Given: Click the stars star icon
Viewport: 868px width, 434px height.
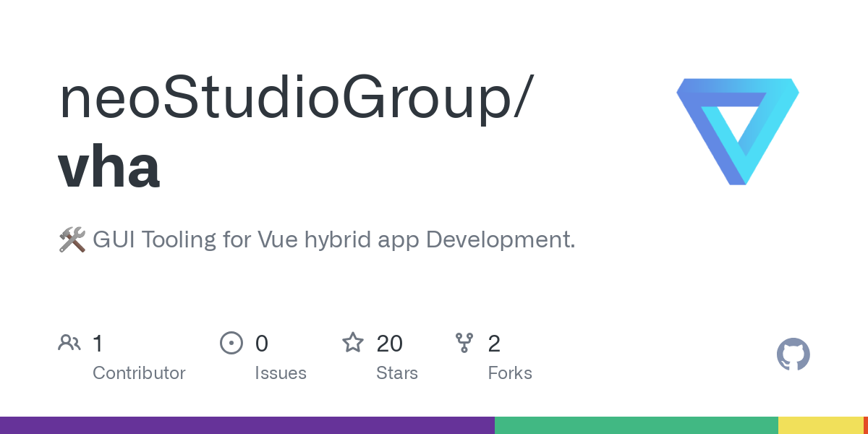Looking at the screenshot, I should click(x=353, y=342).
